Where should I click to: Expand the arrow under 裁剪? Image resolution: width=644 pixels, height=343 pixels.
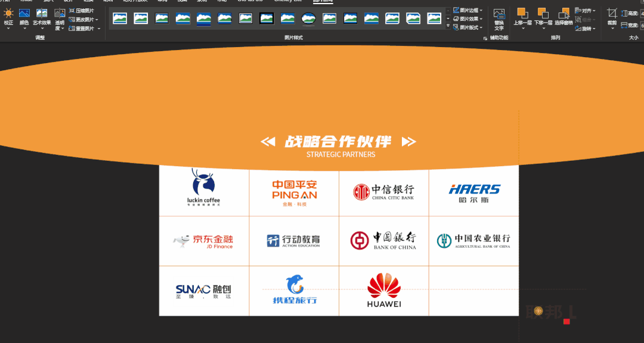[x=612, y=29]
